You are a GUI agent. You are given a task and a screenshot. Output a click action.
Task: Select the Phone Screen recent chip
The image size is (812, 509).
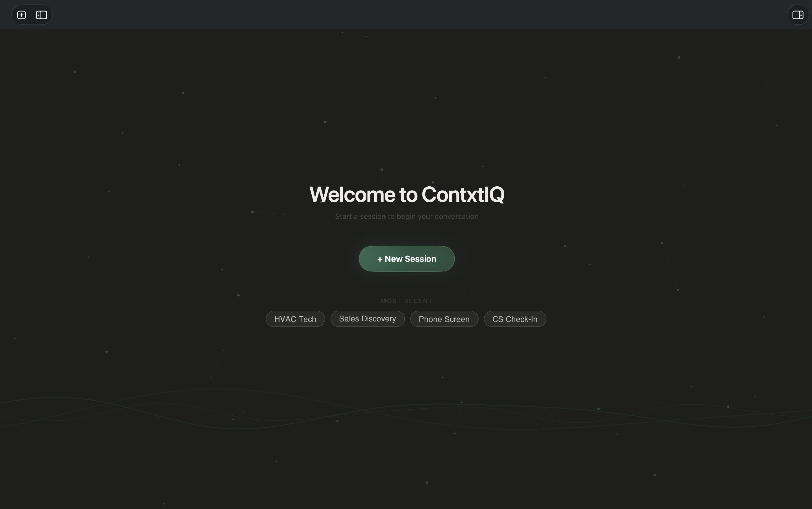tap(444, 319)
